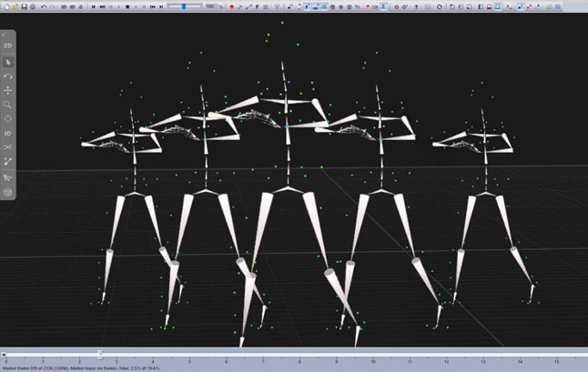Fast forward with double-arrow button
This screenshot has height=372, width=588.
click(153, 6)
